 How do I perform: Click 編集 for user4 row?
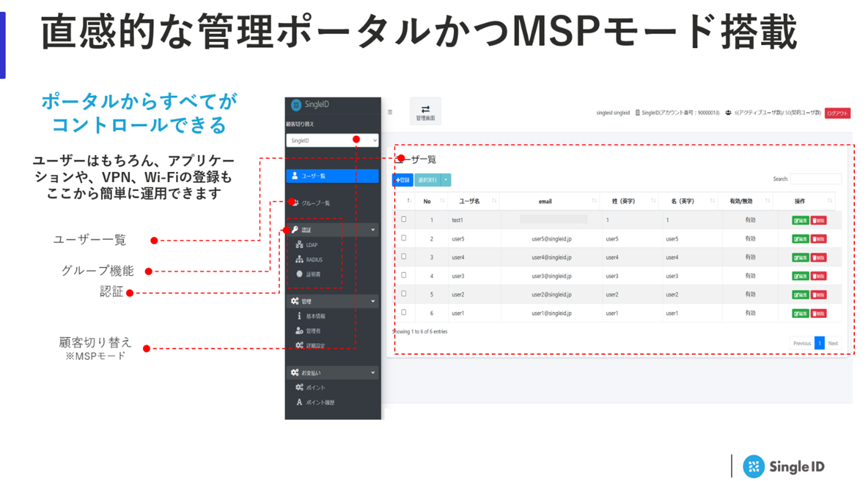click(x=801, y=257)
